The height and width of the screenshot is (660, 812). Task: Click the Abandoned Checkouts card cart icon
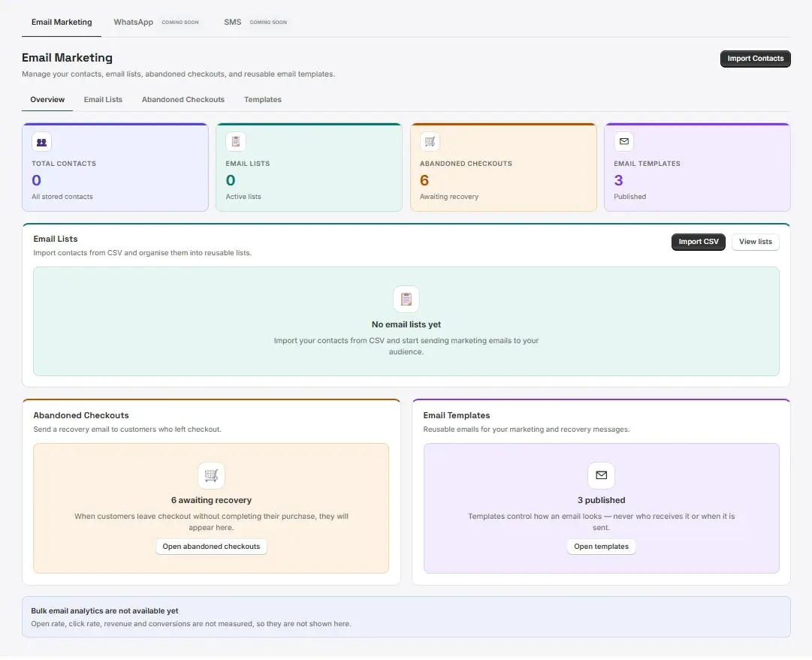coord(430,142)
